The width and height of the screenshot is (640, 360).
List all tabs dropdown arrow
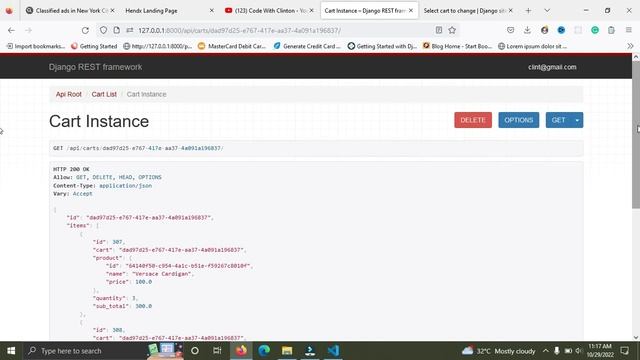coord(547,11)
